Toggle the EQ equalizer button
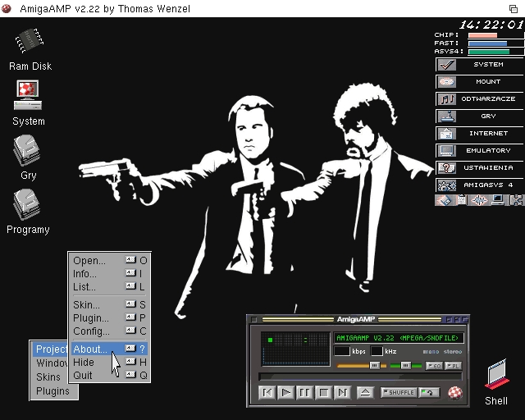This screenshot has height=420, width=525. 434,366
